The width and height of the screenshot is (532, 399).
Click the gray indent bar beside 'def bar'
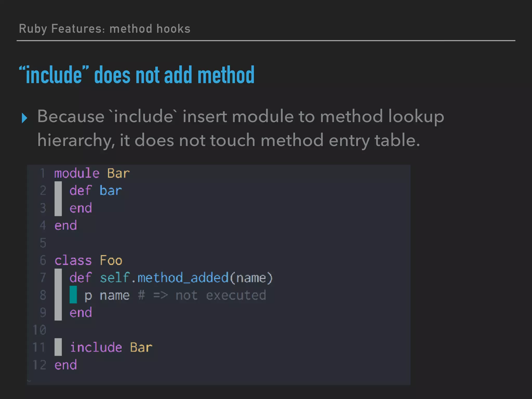[x=58, y=199]
